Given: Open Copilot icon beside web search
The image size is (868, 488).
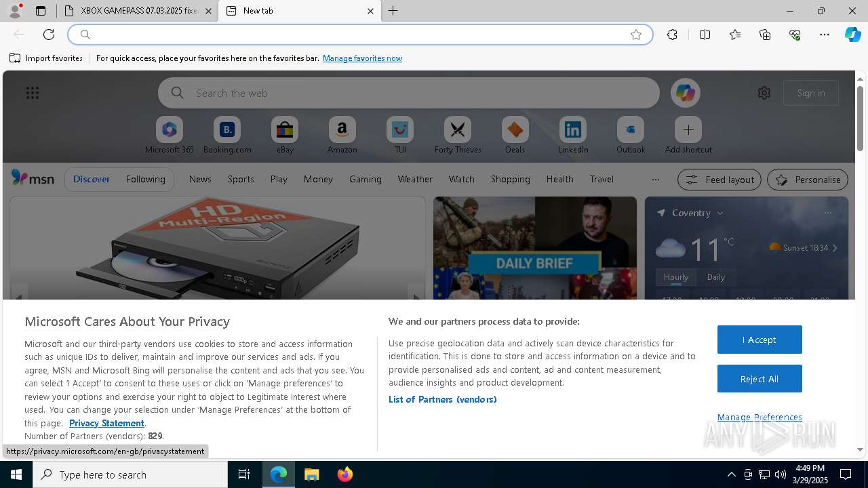Looking at the screenshot, I should tap(686, 93).
